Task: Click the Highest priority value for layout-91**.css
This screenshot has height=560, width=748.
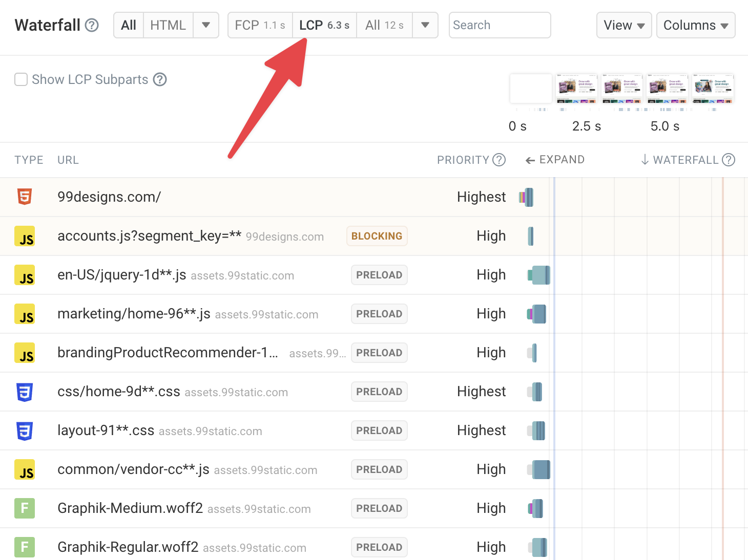Action: (x=481, y=430)
